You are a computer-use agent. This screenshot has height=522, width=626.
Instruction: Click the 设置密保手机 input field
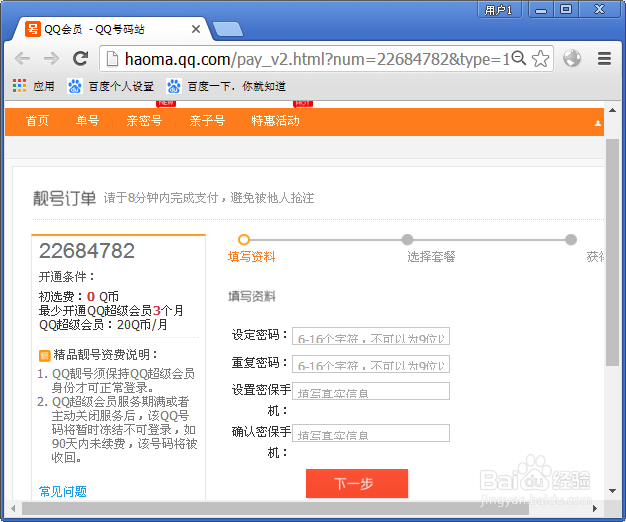point(371,391)
